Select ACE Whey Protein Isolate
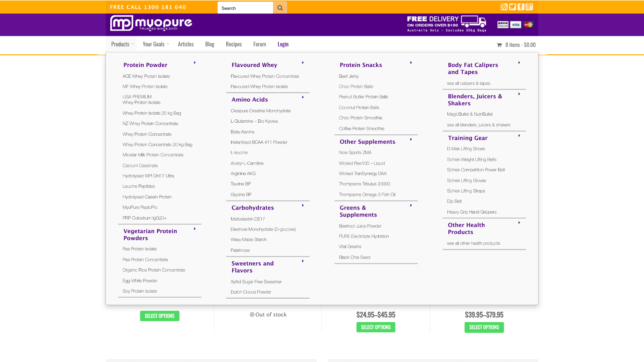This screenshot has height=362, width=644. 146,76
